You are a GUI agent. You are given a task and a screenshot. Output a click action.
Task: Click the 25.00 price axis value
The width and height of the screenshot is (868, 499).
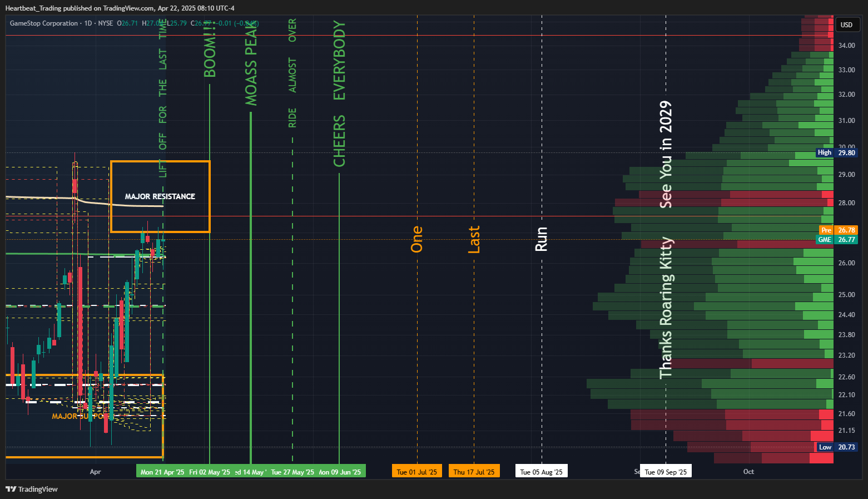[x=847, y=295]
